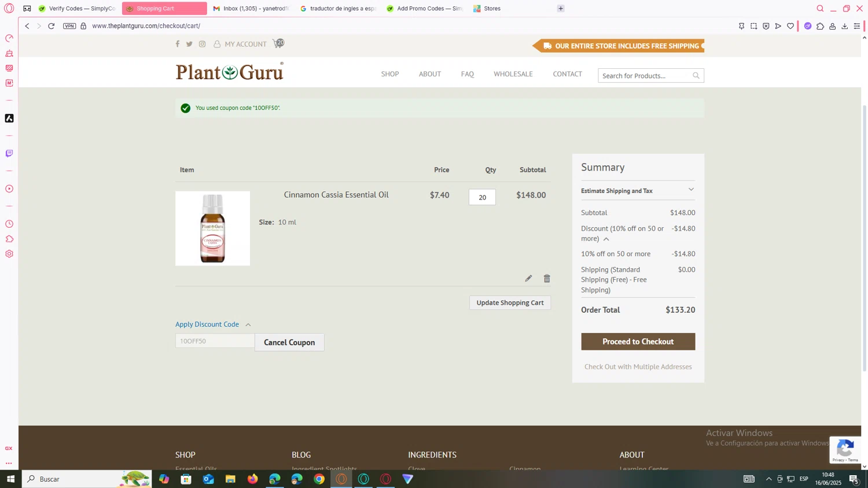Image resolution: width=868 pixels, height=488 pixels.
Task: Click the search magnifier in product search
Action: (696, 76)
